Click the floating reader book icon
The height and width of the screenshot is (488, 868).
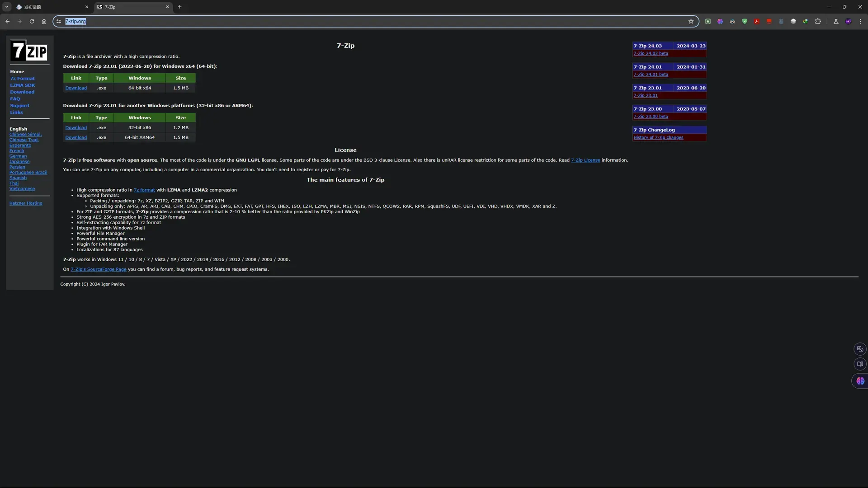860,364
